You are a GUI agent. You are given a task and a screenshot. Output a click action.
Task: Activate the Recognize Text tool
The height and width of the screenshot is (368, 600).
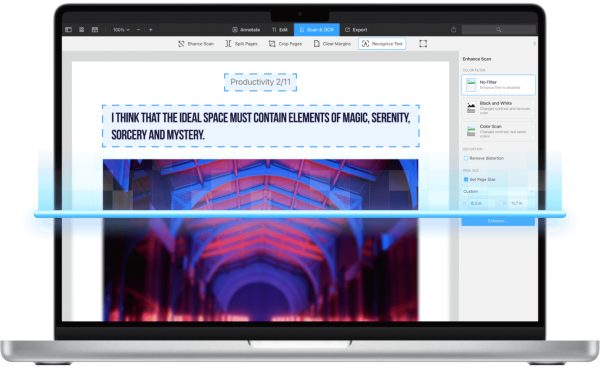point(382,44)
